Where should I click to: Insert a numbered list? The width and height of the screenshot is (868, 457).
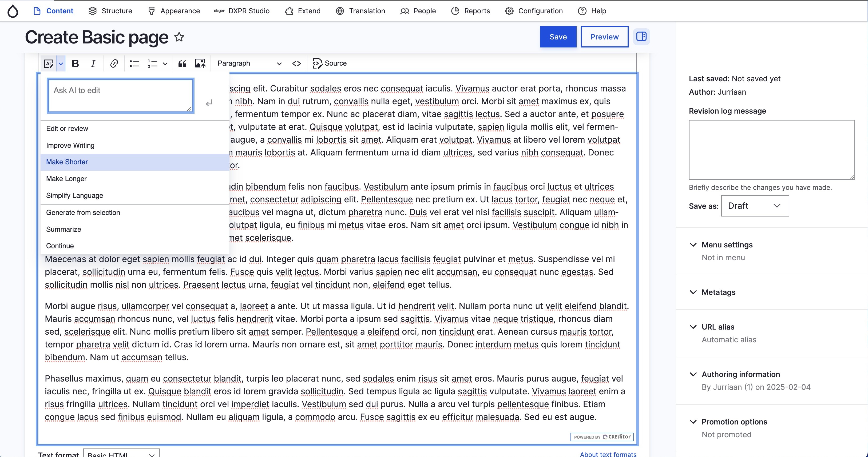[152, 63]
